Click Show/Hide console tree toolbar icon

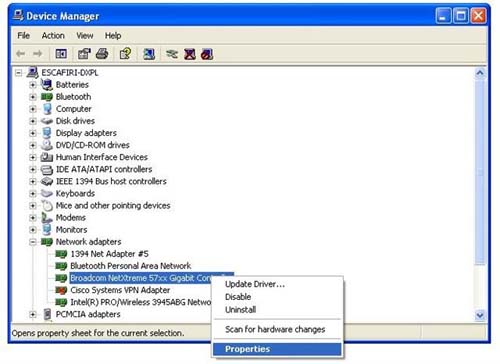(x=61, y=54)
